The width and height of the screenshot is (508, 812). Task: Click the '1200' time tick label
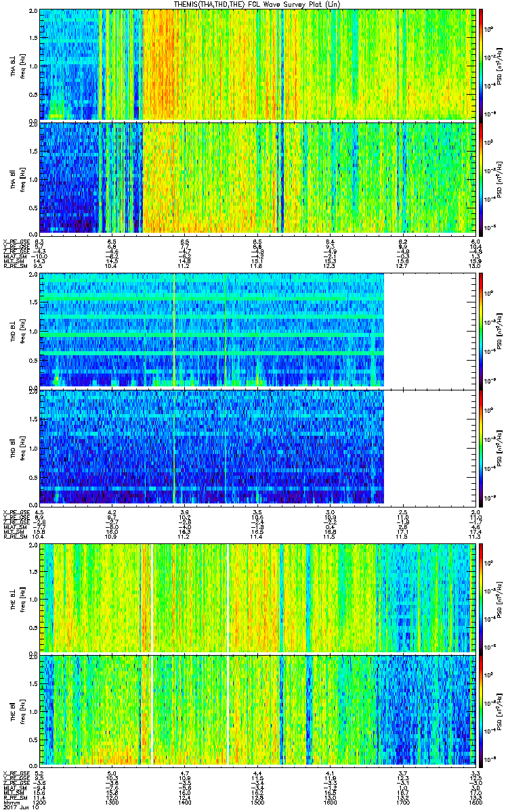coord(39,801)
